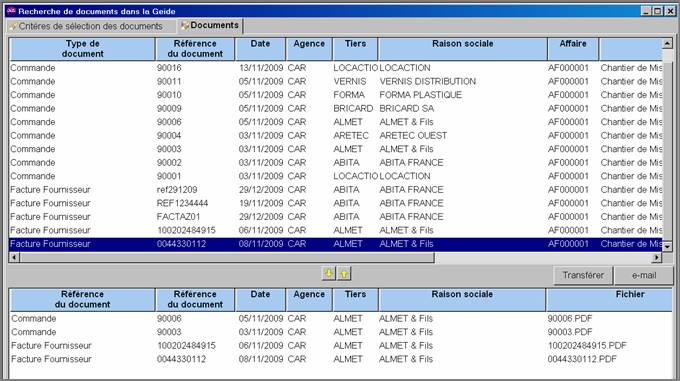Click reference 90006 in upper table
Viewport: 680px width, 381px height.
click(169, 122)
